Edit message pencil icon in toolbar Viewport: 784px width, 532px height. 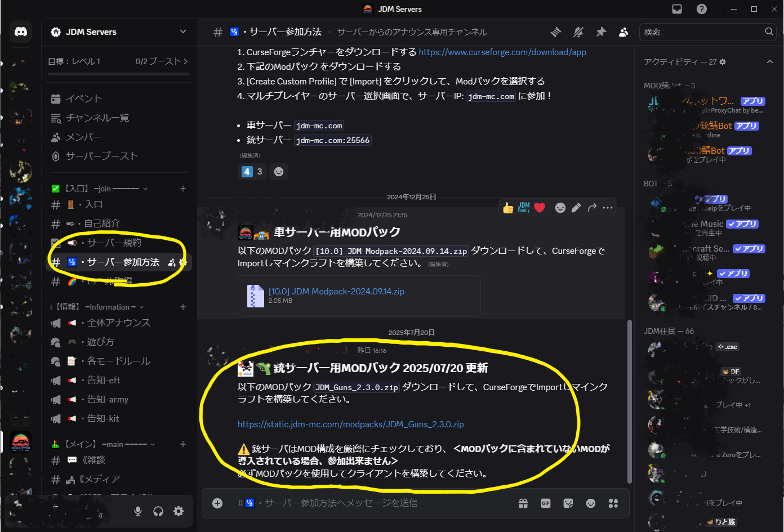(576, 208)
